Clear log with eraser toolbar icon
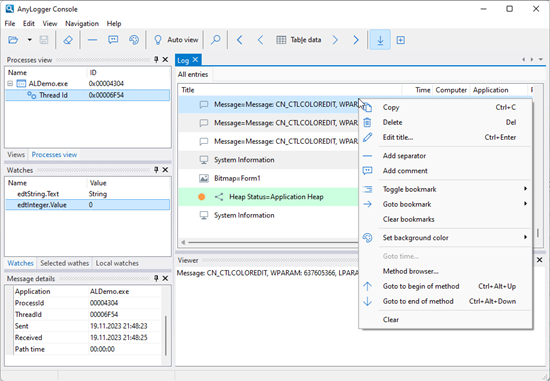The width and height of the screenshot is (550, 381). [x=68, y=40]
